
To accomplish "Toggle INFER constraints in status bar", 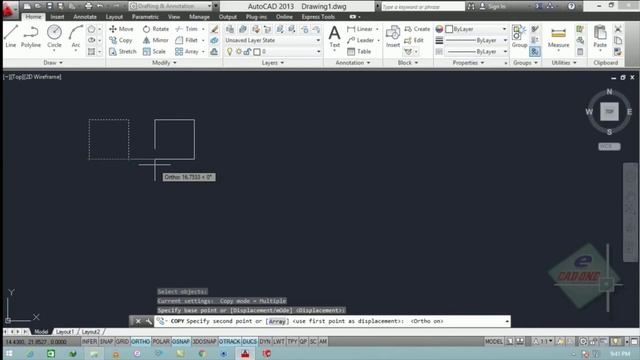I will [x=89, y=342].
